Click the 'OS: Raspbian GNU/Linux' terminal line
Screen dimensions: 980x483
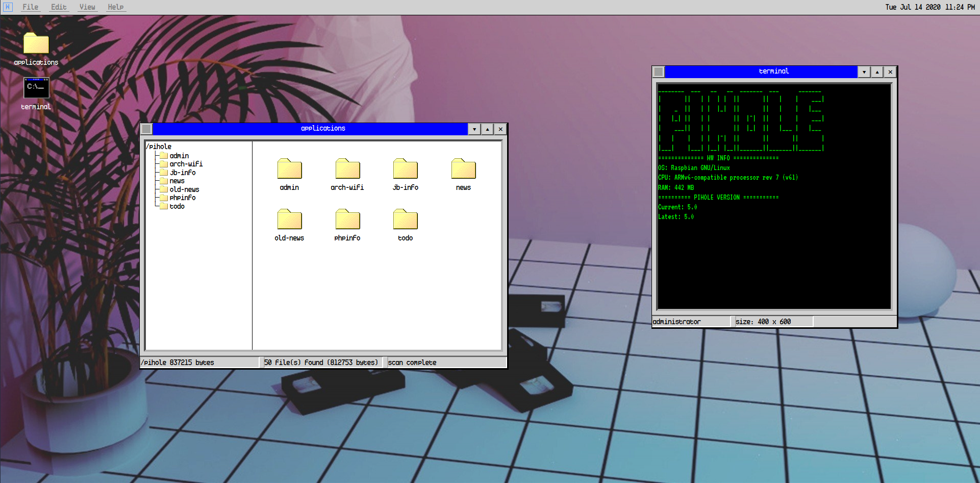[x=694, y=168]
